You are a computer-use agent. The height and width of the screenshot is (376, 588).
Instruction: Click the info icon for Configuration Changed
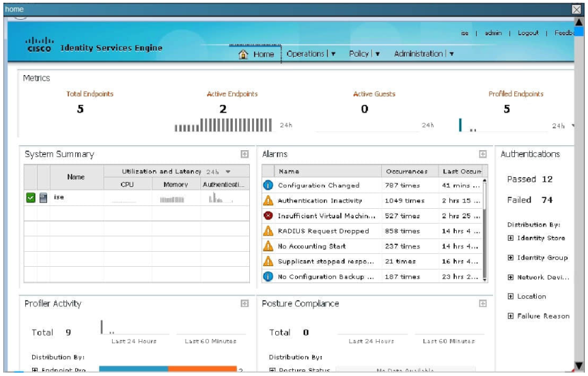click(x=268, y=185)
